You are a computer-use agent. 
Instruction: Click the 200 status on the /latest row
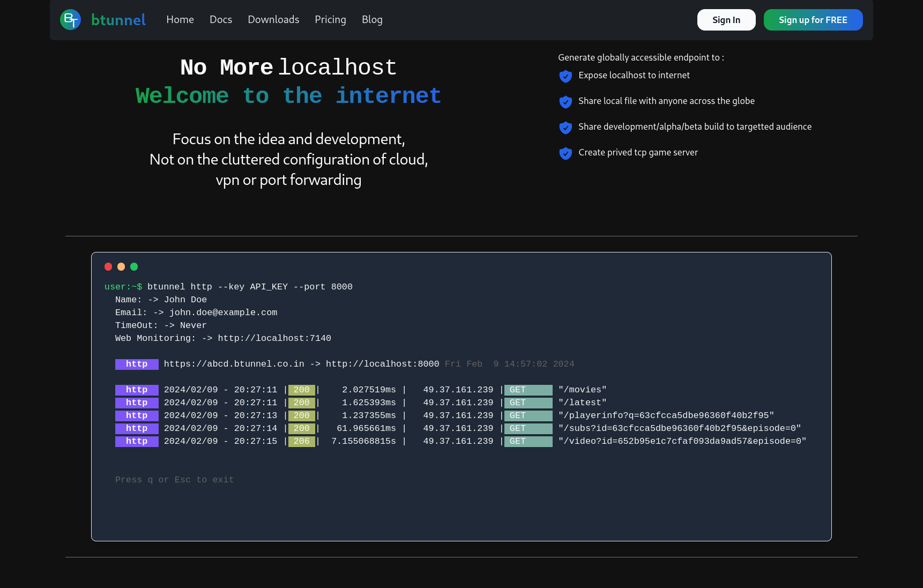click(302, 403)
